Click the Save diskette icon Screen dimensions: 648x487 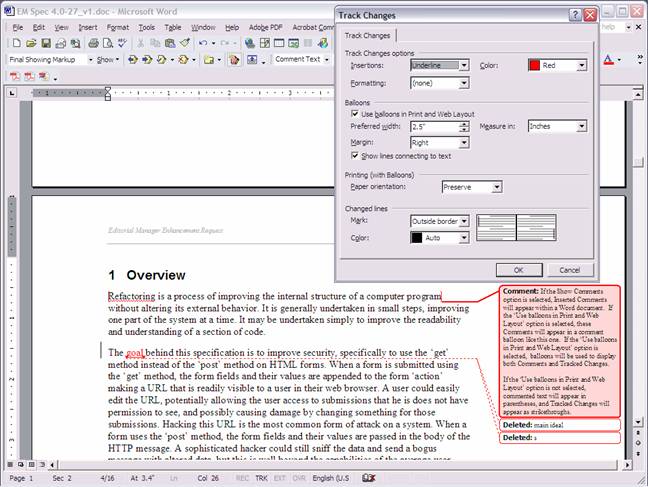click(47, 43)
